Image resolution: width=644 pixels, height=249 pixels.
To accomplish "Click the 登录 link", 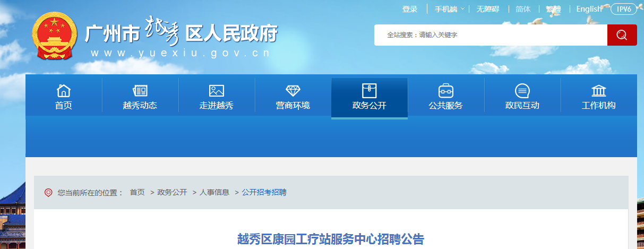I will (x=410, y=9).
